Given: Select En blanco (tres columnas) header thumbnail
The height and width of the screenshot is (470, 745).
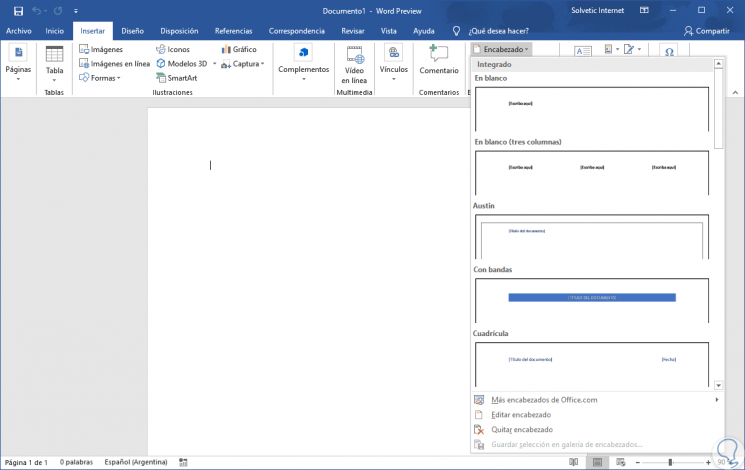Looking at the screenshot, I should 592,173.
